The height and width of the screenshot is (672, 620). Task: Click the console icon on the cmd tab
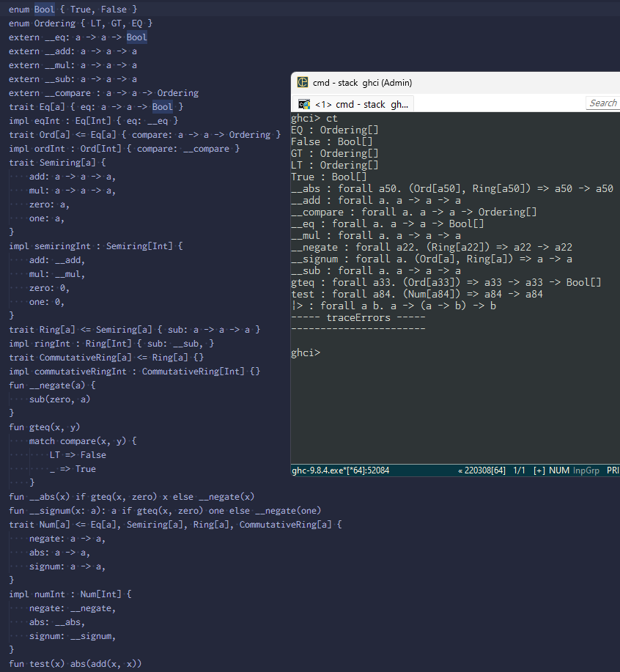[x=304, y=104]
